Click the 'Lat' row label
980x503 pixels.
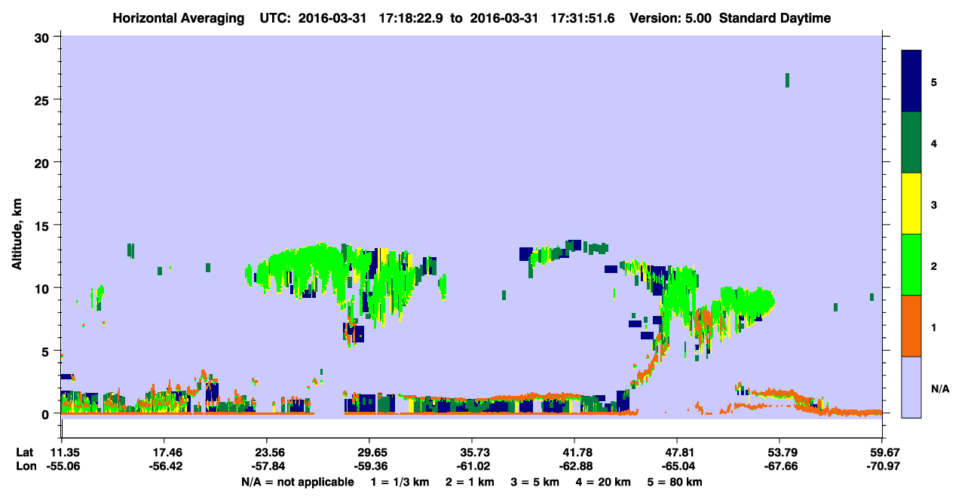tap(24, 452)
